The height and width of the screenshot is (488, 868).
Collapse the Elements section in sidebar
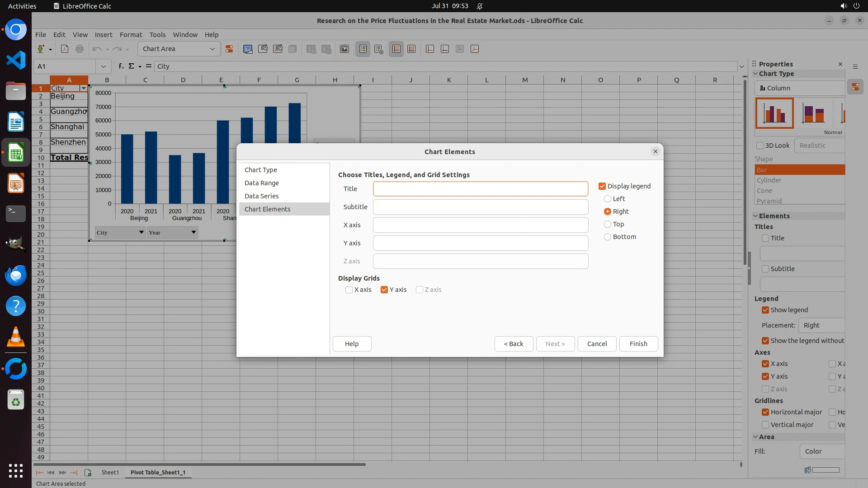(755, 216)
